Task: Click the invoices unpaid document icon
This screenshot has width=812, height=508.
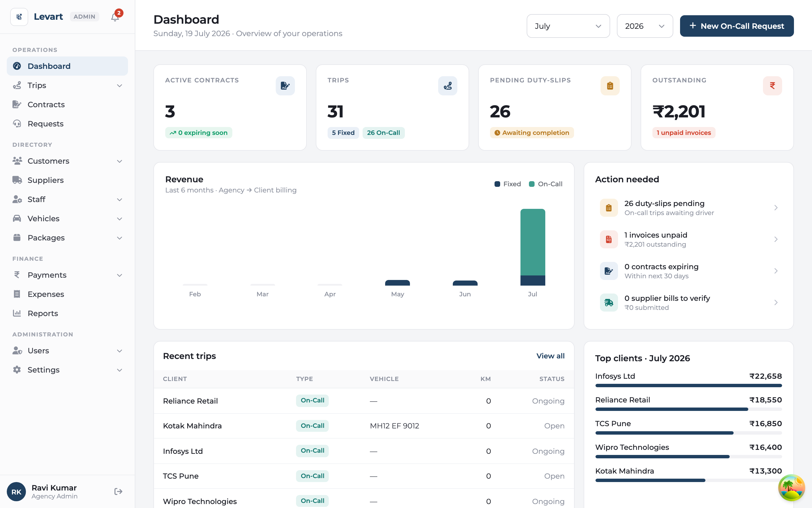Action: (x=609, y=239)
